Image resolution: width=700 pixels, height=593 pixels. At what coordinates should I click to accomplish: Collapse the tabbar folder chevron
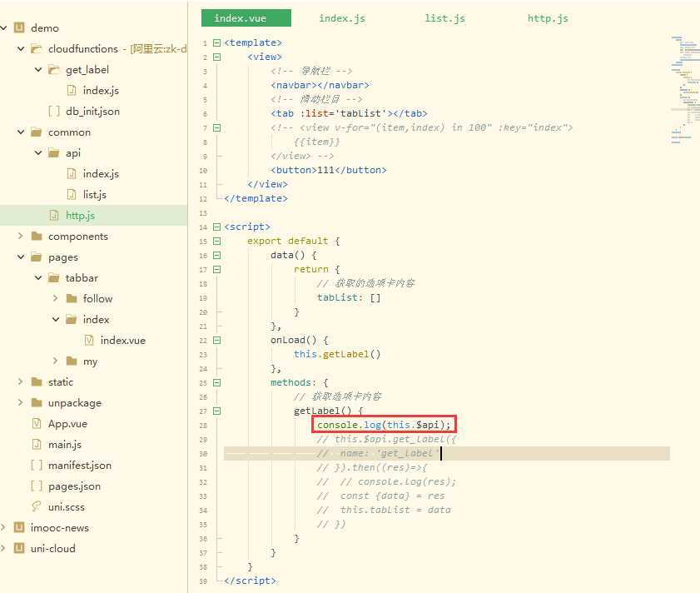(38, 278)
